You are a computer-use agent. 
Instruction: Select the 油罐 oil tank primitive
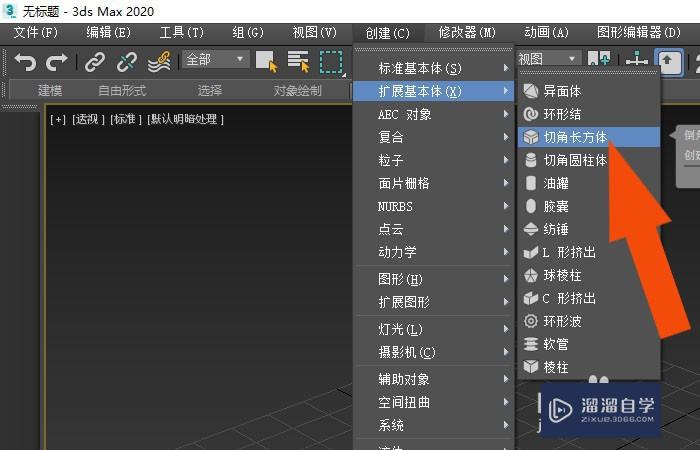click(589, 183)
